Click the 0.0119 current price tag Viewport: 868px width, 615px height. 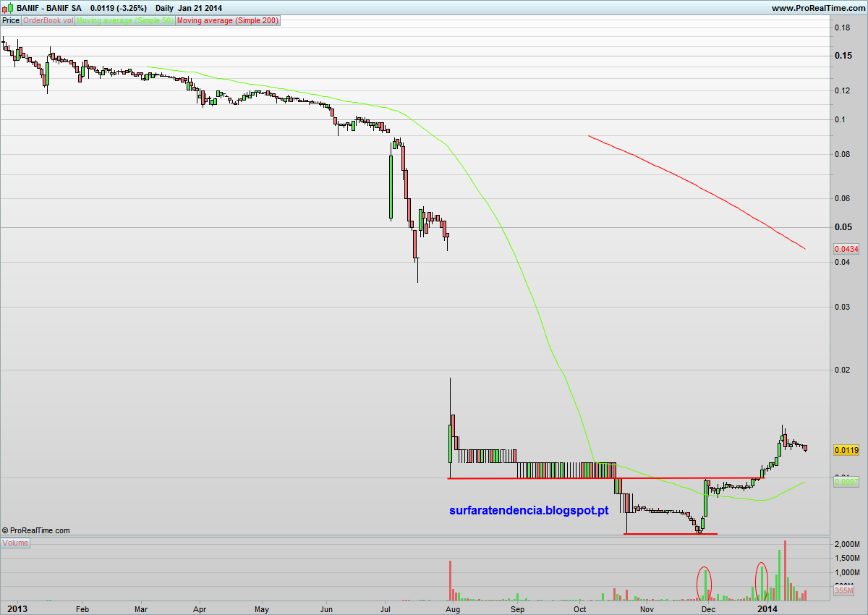pyautogui.click(x=846, y=450)
